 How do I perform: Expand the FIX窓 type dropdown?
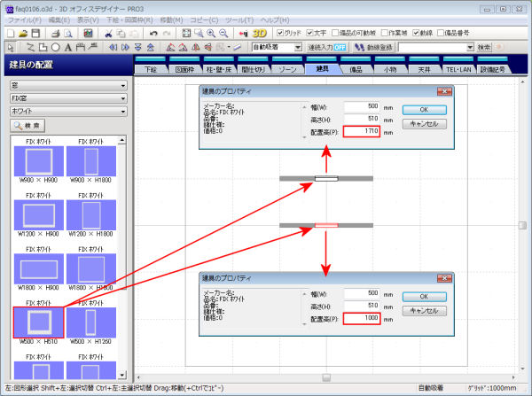coord(79,99)
